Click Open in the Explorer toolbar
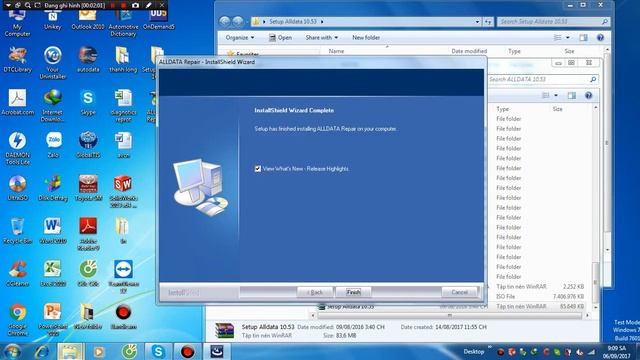Viewport: 640px width, 360px height. [280, 38]
